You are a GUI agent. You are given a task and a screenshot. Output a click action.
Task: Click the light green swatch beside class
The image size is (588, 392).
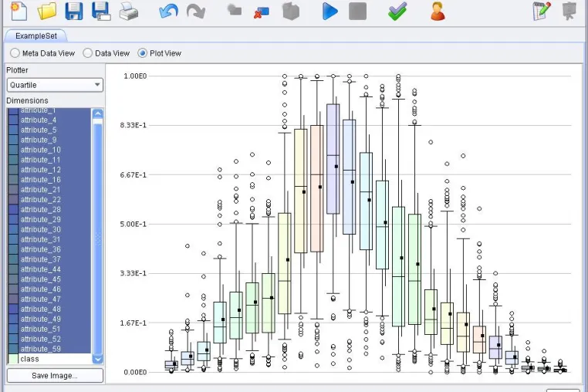tap(13, 359)
